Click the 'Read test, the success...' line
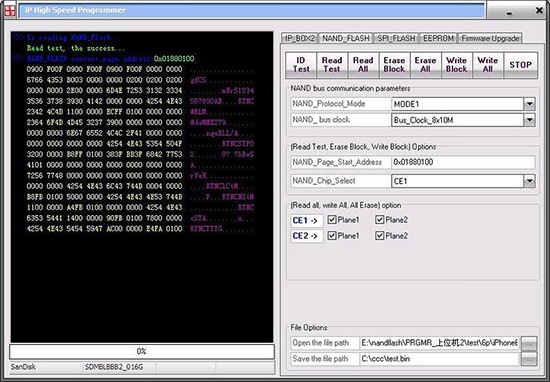550x382 pixels. coord(76,48)
